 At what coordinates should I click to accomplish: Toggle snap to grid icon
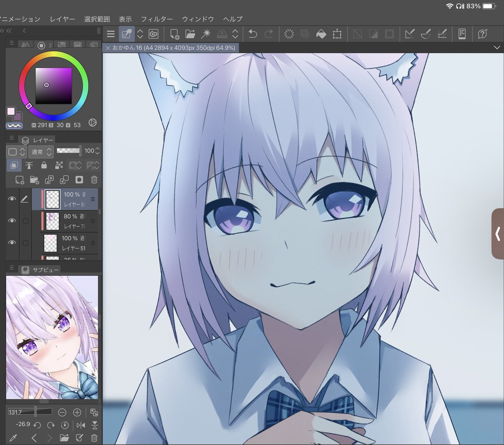(x=442, y=34)
